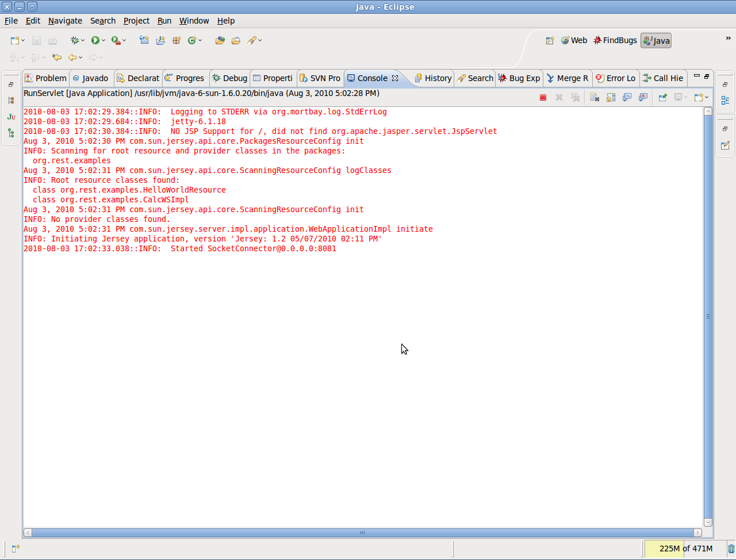This screenshot has width=736, height=560.
Task: Close the Console tab
Action: pos(395,78)
